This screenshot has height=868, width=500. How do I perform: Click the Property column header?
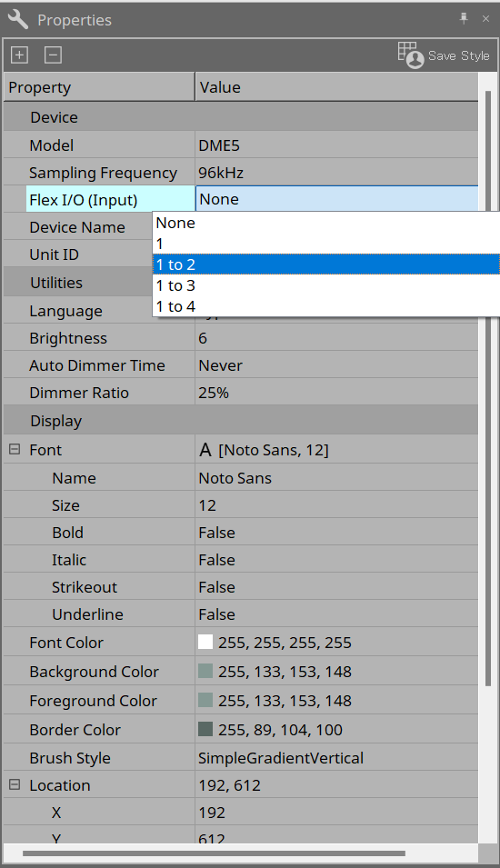click(x=99, y=87)
